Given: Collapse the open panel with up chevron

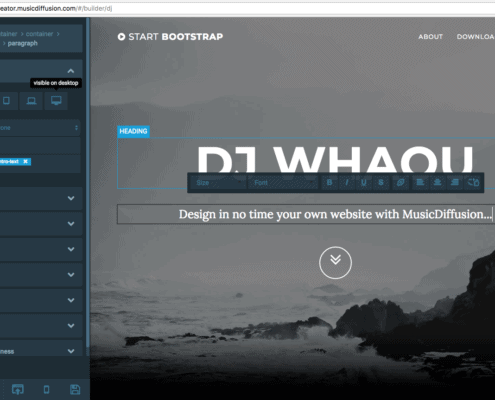Looking at the screenshot, I should (x=71, y=71).
